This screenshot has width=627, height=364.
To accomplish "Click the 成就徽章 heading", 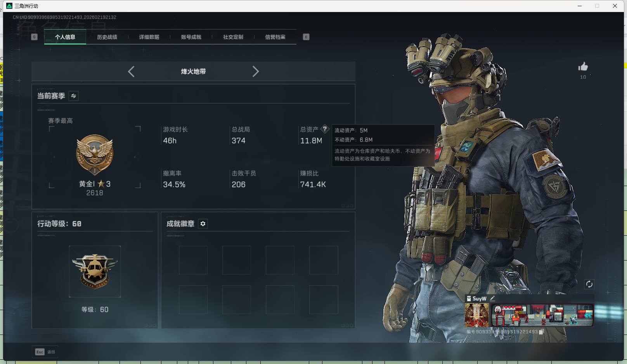I will (180, 224).
